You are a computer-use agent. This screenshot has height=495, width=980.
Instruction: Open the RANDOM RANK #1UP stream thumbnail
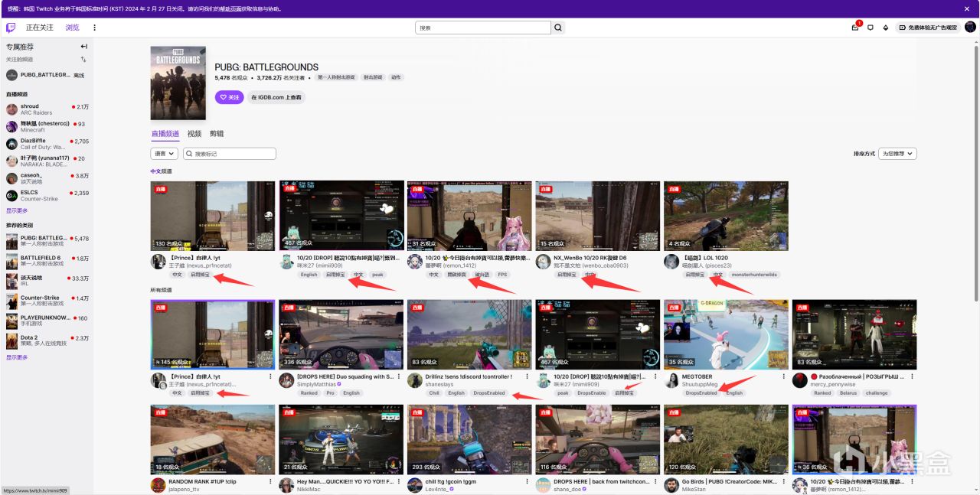point(212,439)
